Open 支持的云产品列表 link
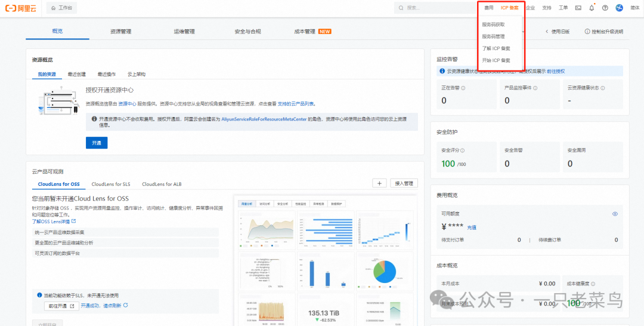This screenshot has width=644, height=326. 296,104
